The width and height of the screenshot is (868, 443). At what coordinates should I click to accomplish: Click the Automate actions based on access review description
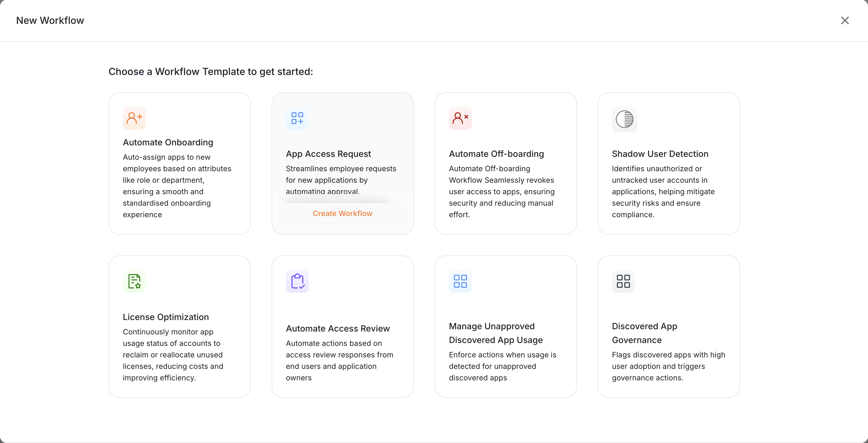coord(339,360)
